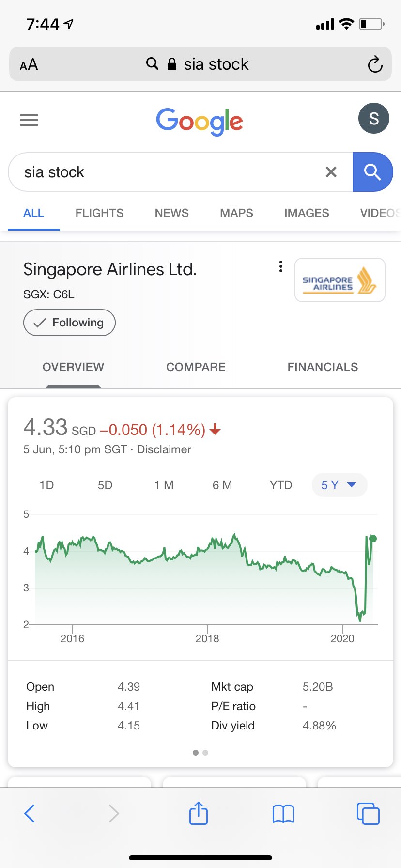Open the AA text size menu
This screenshot has height=868, width=401.
point(29,64)
